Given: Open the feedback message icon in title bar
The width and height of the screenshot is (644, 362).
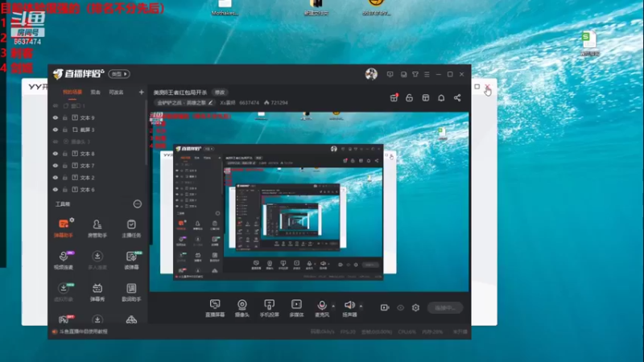Looking at the screenshot, I should [390, 74].
